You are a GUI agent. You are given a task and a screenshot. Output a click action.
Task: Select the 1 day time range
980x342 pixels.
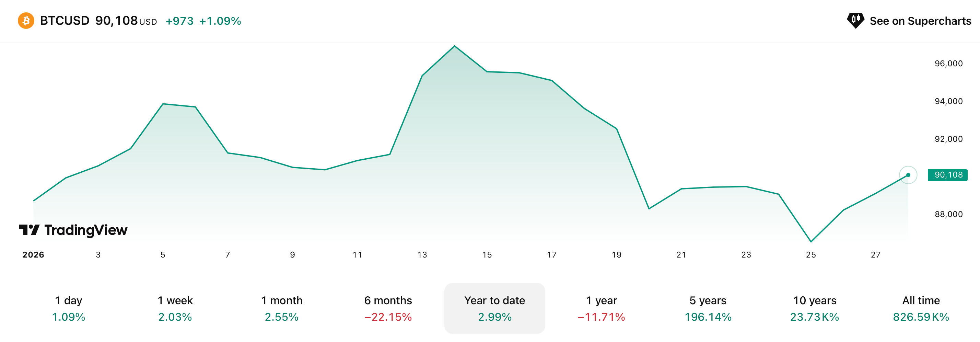[x=69, y=308]
